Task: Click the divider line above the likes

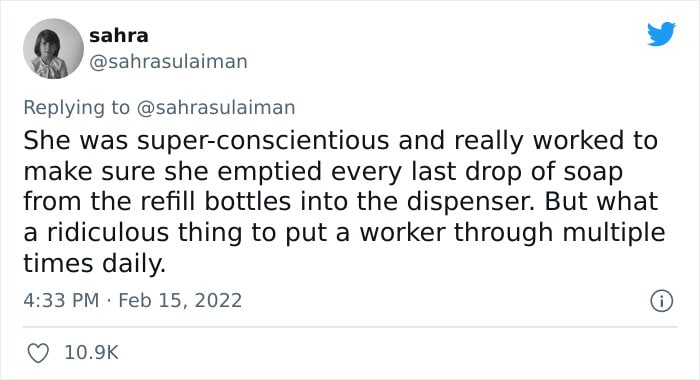Action: [350, 326]
